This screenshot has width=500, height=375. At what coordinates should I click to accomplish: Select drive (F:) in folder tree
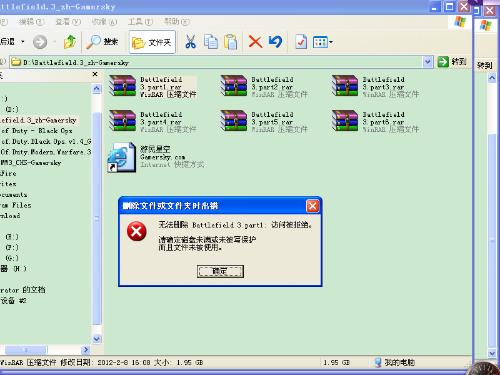(x=12, y=247)
